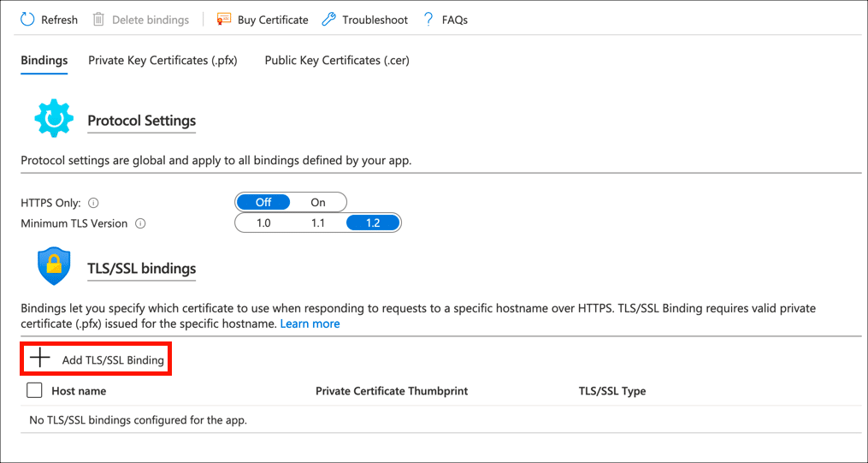Click the Delete bindings trash icon

[99, 19]
